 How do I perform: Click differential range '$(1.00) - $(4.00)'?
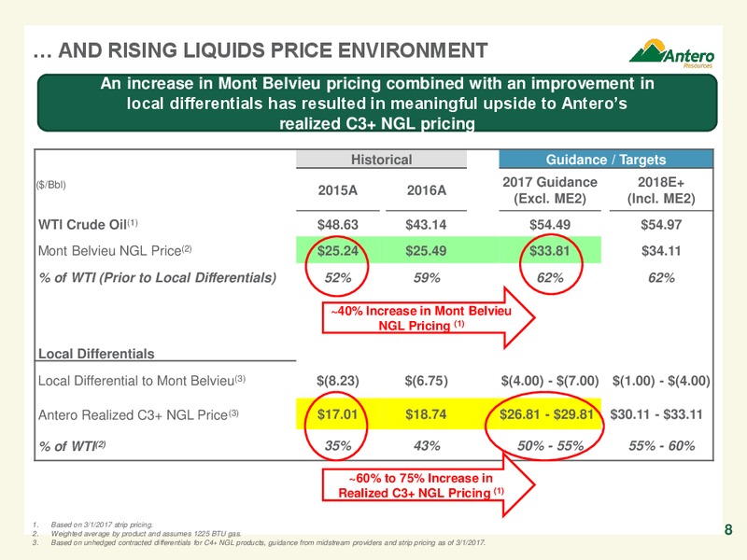click(661, 381)
